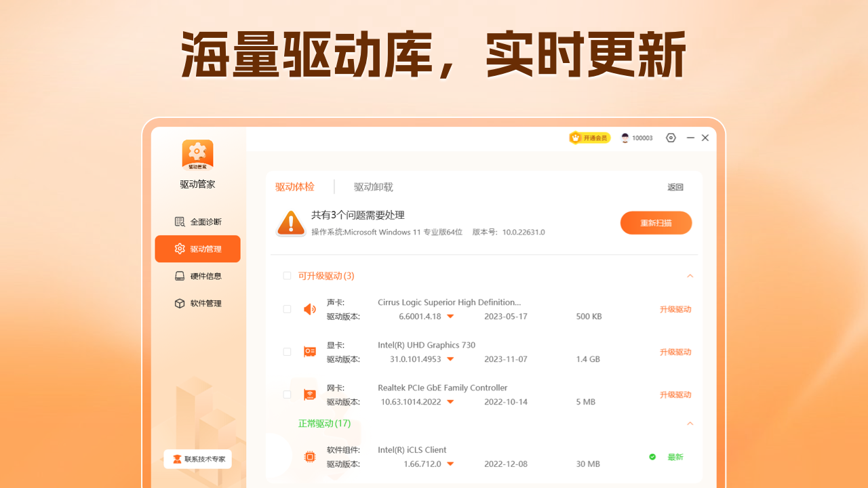
Task: Open version dropdown for Realtek PCIe driver
Action: [x=451, y=401]
